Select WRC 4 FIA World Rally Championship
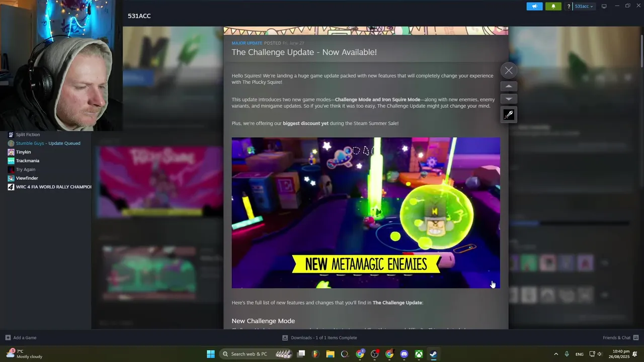This screenshot has width=644, height=362. (53, 187)
